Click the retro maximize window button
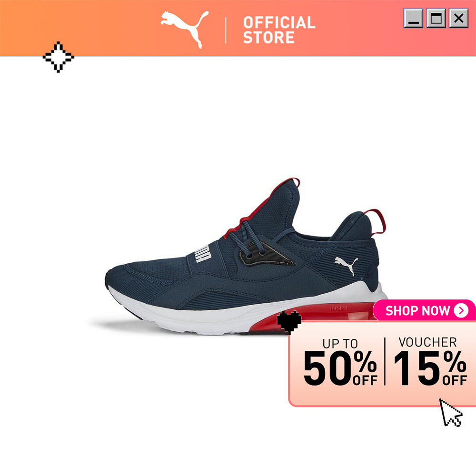The image size is (476, 476). click(x=436, y=18)
